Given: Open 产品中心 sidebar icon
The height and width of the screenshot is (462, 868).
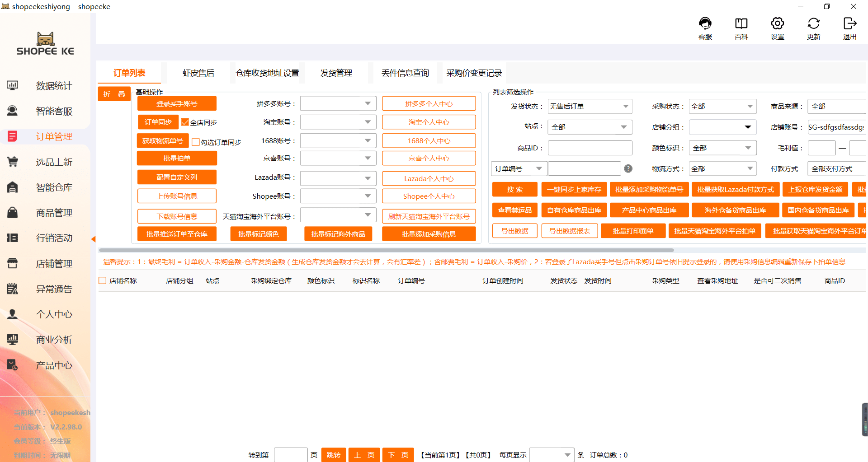Looking at the screenshot, I should (13, 365).
